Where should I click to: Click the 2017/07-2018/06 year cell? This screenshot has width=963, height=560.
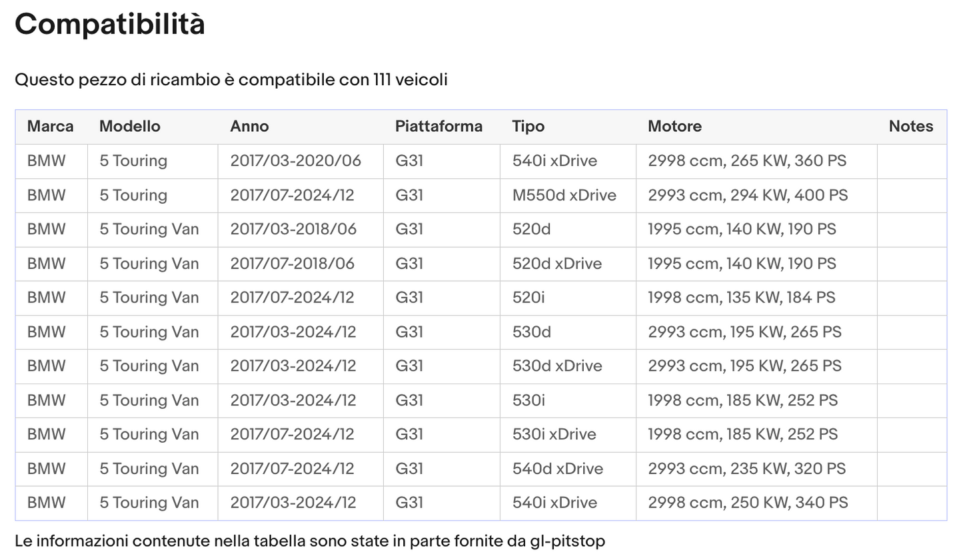point(292,264)
